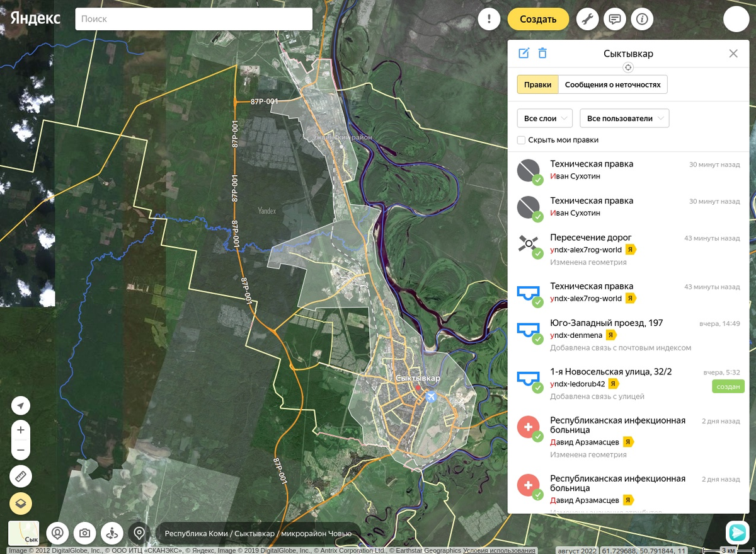Screen dimensions: 756x554
Task: Open the street panorama icon
Action: click(112, 533)
